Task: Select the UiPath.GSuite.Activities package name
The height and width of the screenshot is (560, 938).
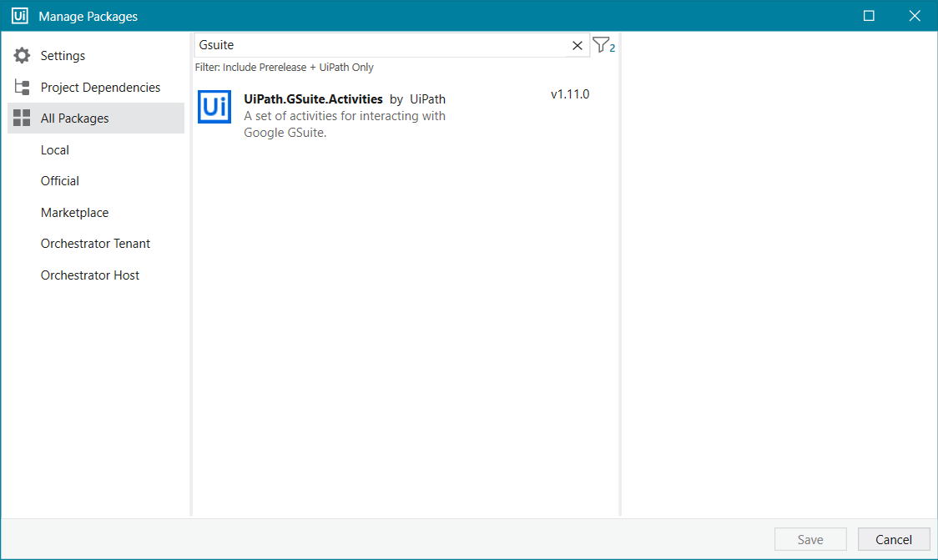Action: (313, 99)
